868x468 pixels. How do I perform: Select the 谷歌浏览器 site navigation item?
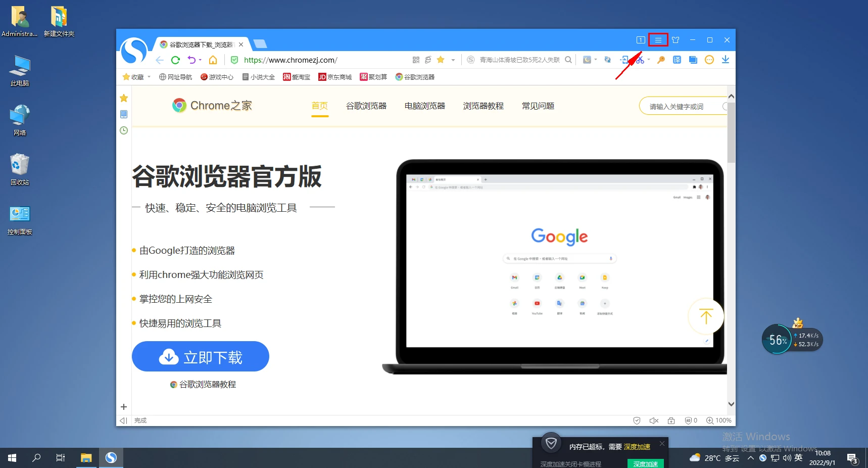click(366, 106)
